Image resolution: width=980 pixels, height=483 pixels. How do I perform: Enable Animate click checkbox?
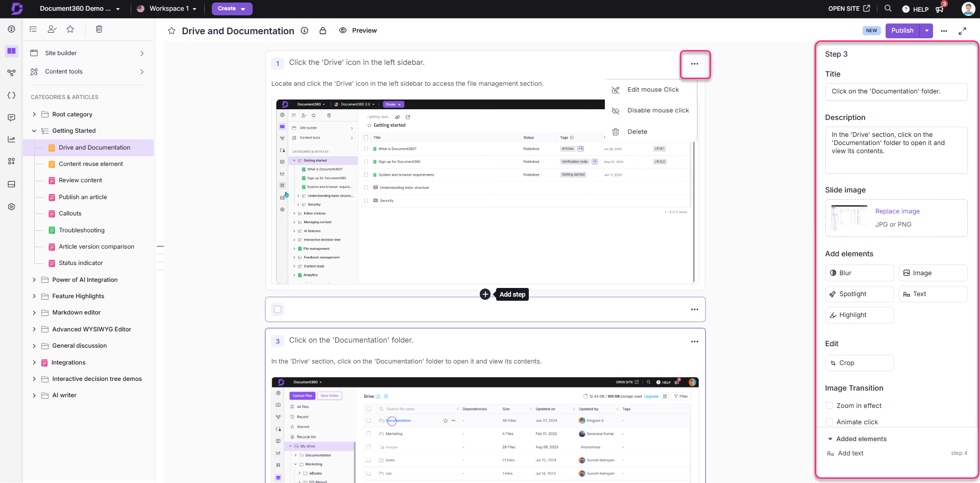pos(829,422)
